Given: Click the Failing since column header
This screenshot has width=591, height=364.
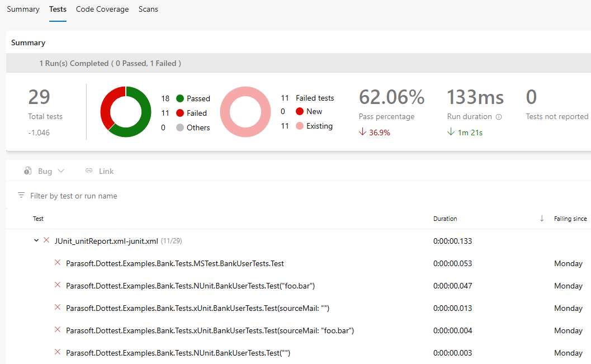Looking at the screenshot, I should 570,219.
